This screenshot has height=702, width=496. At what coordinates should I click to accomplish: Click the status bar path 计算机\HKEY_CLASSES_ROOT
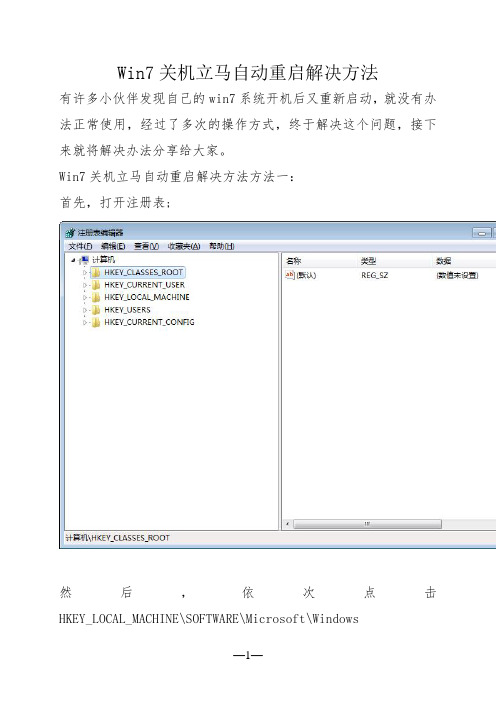pyautogui.click(x=118, y=538)
